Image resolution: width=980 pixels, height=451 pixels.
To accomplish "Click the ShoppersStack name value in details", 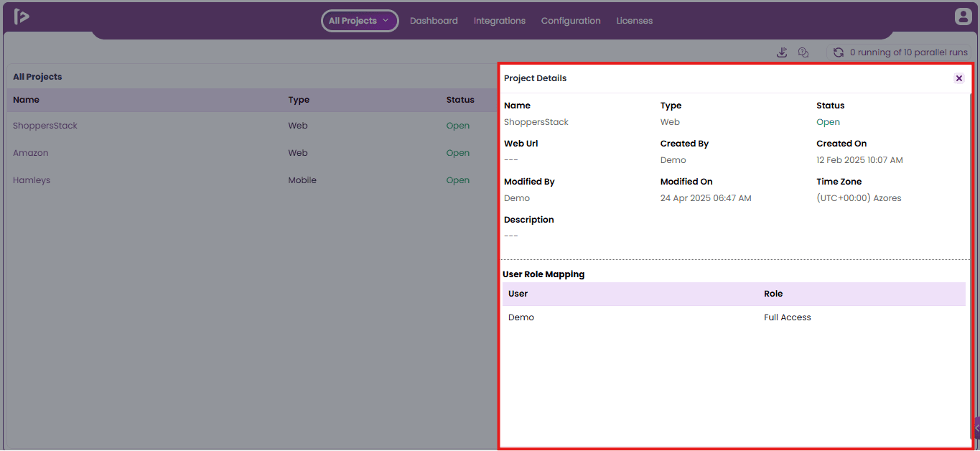I will click(536, 122).
